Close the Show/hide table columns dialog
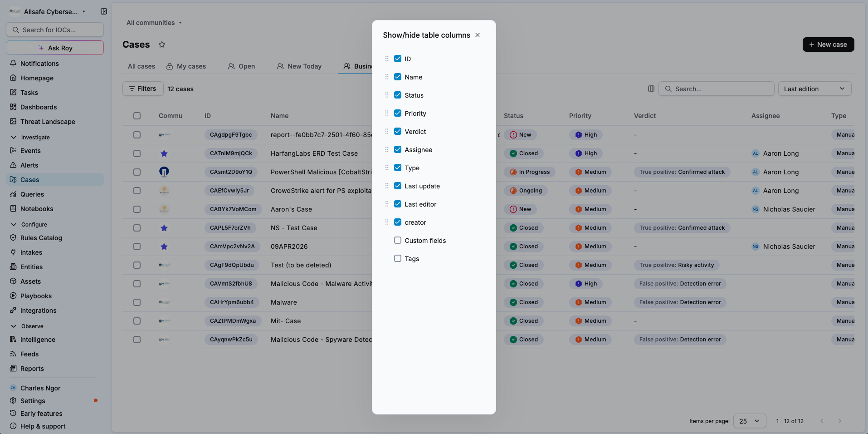 click(x=478, y=35)
